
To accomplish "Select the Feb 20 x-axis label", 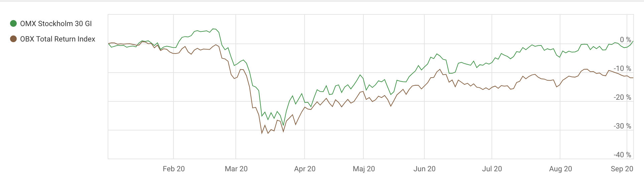I will click(174, 169).
